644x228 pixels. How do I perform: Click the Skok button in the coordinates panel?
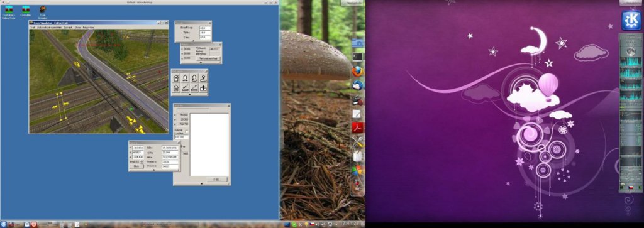pos(136,166)
